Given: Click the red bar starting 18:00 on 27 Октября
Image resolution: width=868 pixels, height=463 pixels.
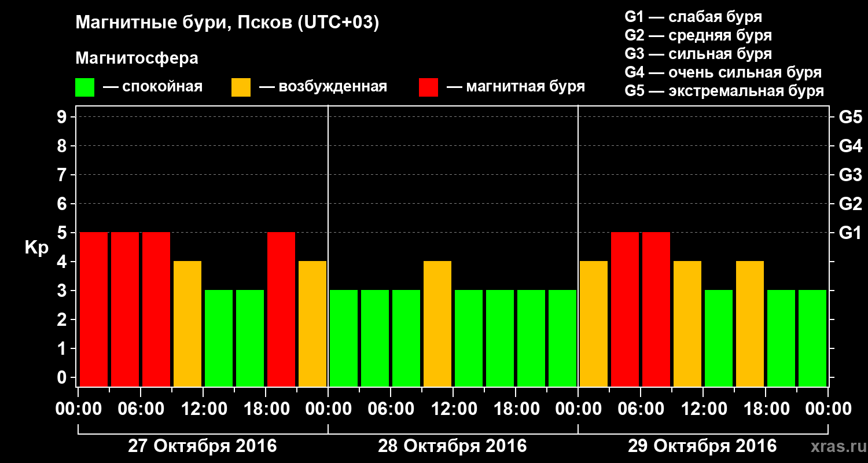Looking at the screenshot, I should (x=281, y=309).
